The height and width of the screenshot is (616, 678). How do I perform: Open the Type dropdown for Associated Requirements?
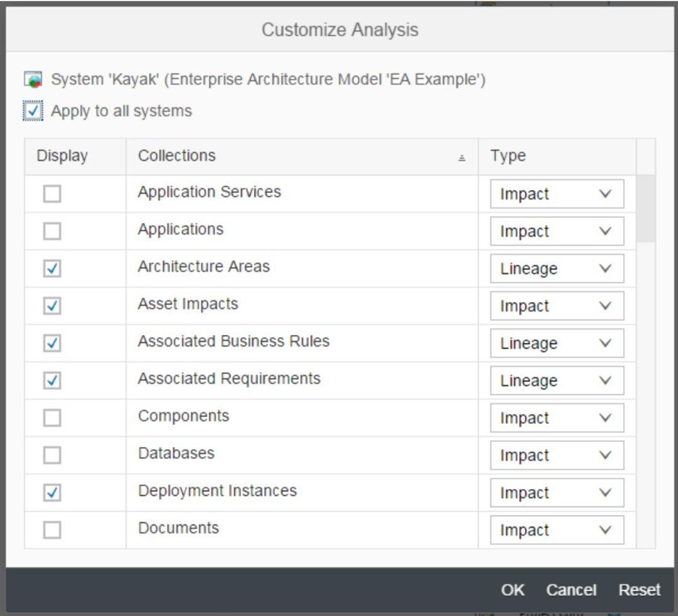[557, 380]
